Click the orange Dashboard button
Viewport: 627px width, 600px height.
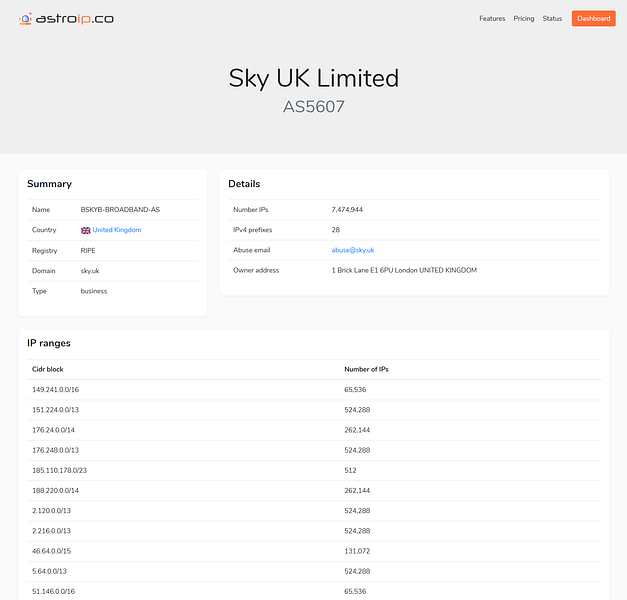tap(593, 18)
